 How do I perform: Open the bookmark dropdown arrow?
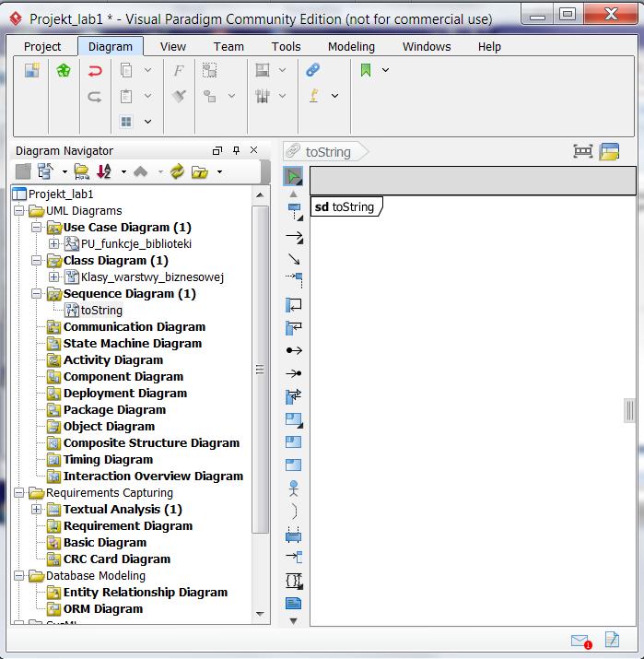(x=385, y=70)
